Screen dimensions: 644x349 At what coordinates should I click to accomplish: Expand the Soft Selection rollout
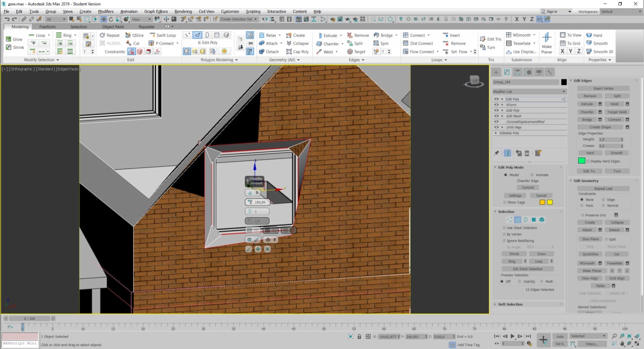point(528,304)
